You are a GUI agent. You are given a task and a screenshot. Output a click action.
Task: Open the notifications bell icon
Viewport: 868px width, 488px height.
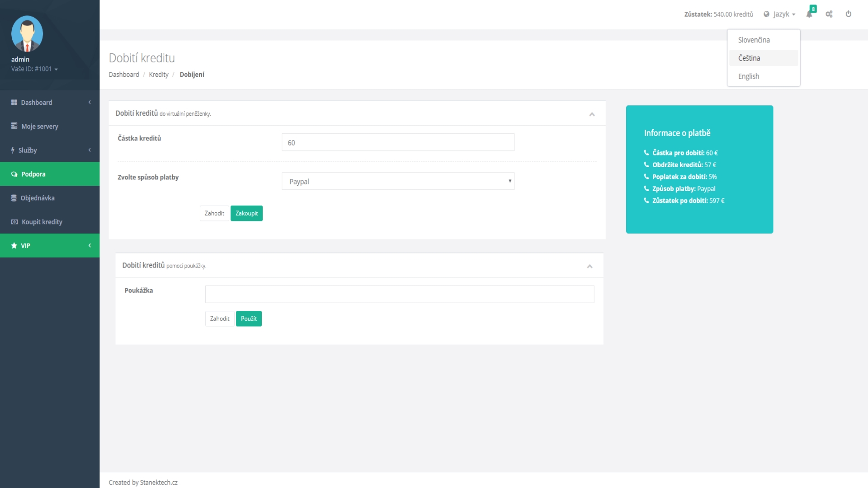(x=810, y=14)
